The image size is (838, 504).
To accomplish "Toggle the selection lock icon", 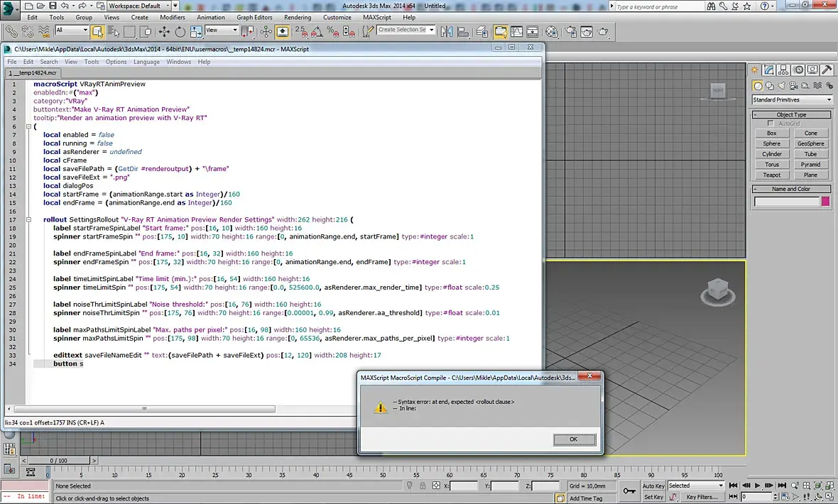I will coord(423,486).
